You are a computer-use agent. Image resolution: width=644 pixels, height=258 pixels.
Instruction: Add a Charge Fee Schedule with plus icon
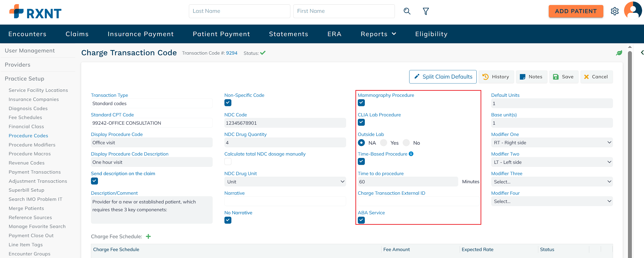pyautogui.click(x=148, y=237)
